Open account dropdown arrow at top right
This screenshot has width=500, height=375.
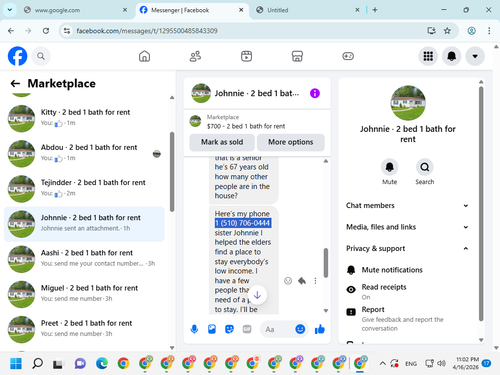tap(475, 56)
